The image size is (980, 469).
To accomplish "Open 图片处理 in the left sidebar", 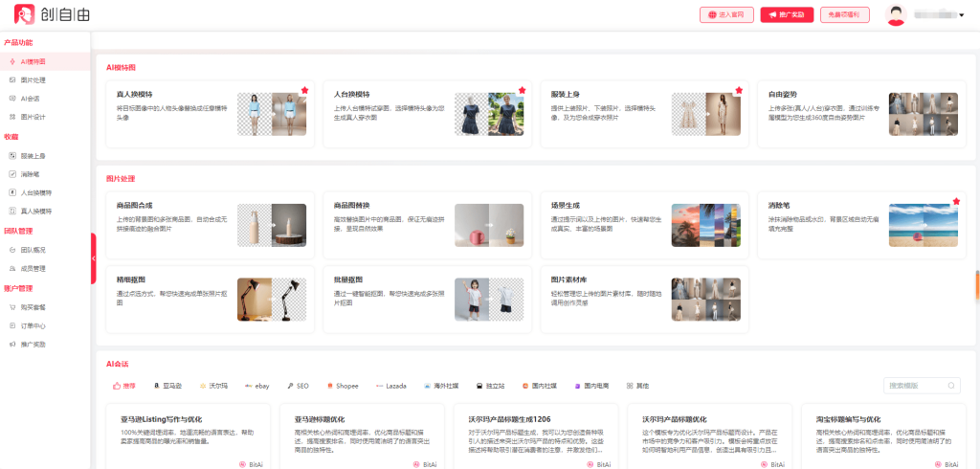I will click(x=33, y=79).
